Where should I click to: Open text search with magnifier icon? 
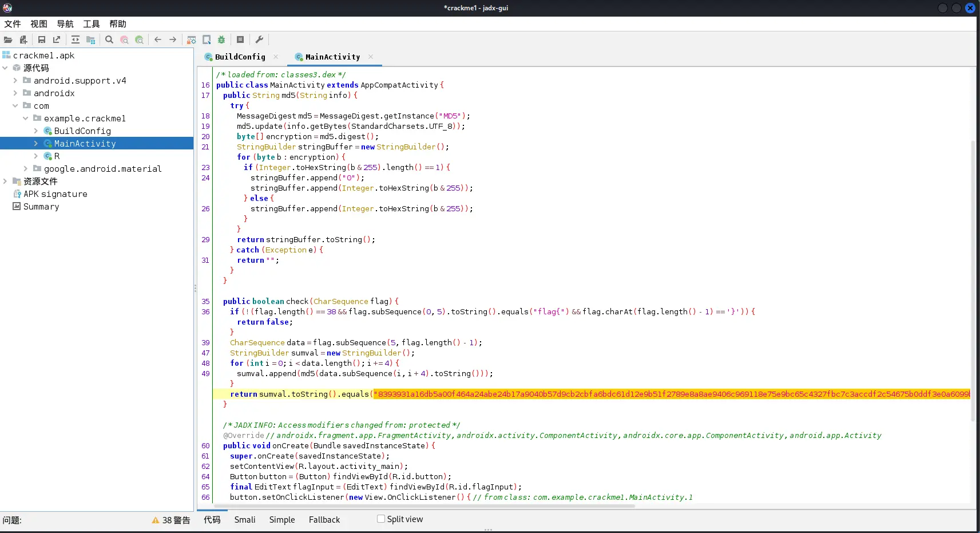tap(109, 40)
